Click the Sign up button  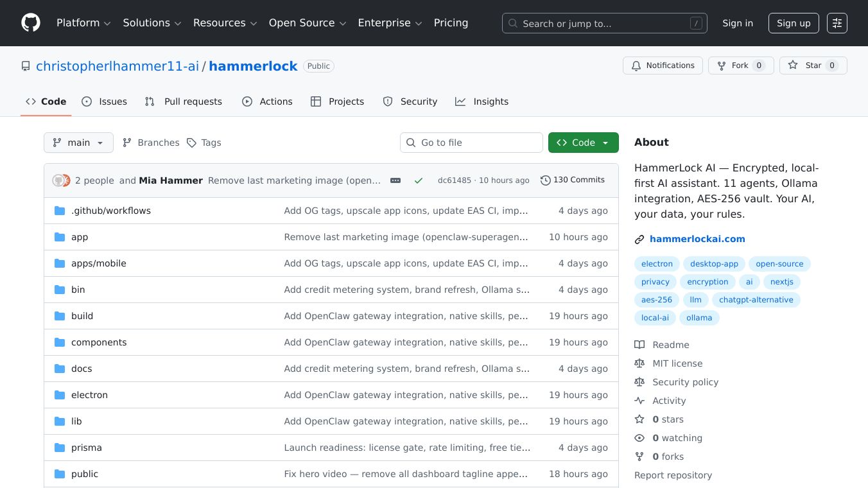point(794,23)
